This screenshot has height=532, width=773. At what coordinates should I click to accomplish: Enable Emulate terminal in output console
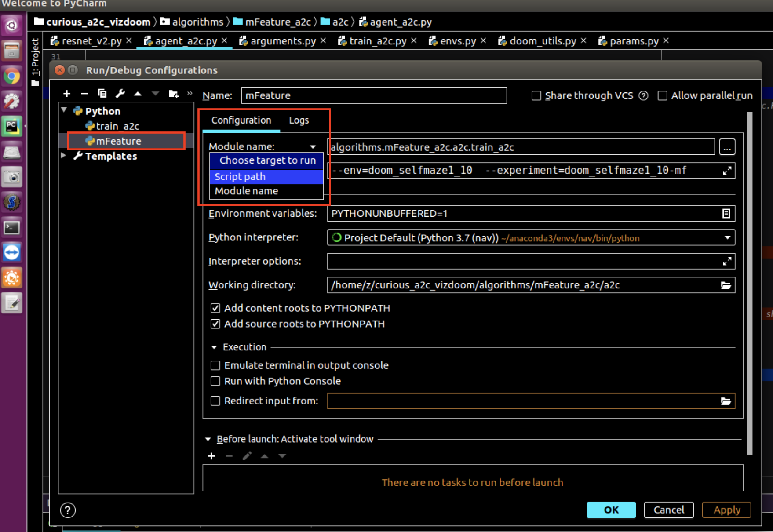(x=215, y=365)
